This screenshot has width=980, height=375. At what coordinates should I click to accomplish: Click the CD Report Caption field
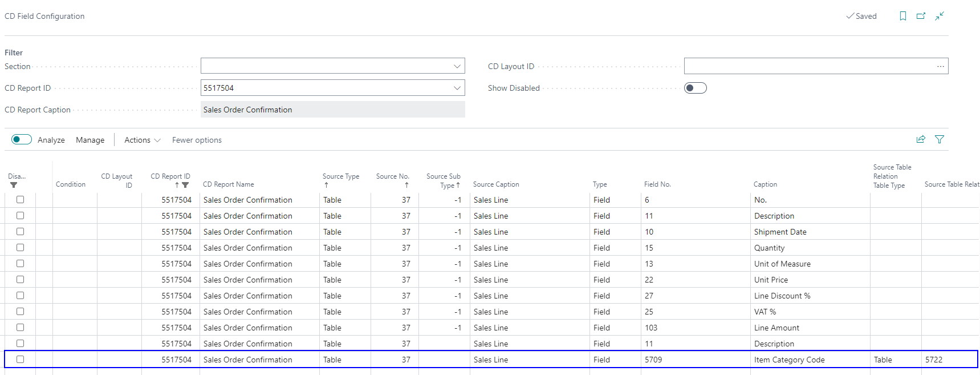pos(333,110)
